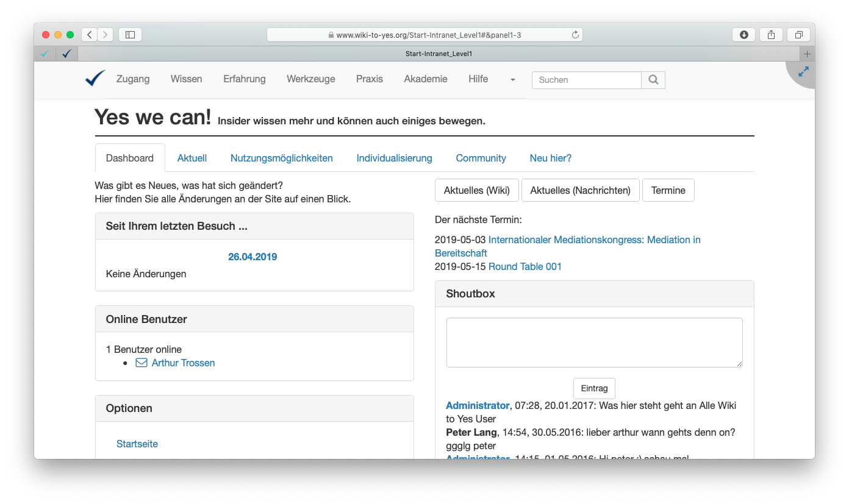Click the fullscreen expand arrows icon
Image resolution: width=849 pixels, height=504 pixels.
[803, 71]
